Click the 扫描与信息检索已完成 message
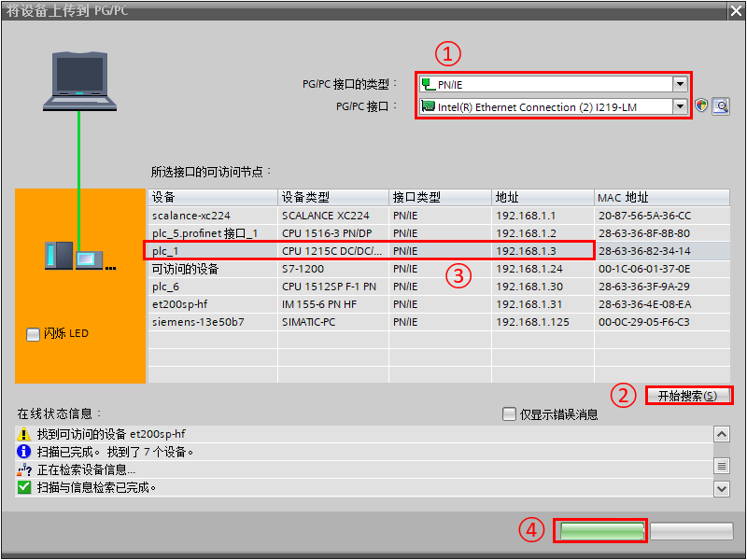The width and height of the screenshot is (747, 560). [x=97, y=487]
